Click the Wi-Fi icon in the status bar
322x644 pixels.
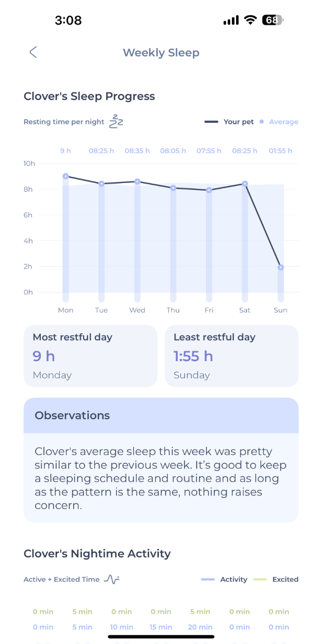250,19
